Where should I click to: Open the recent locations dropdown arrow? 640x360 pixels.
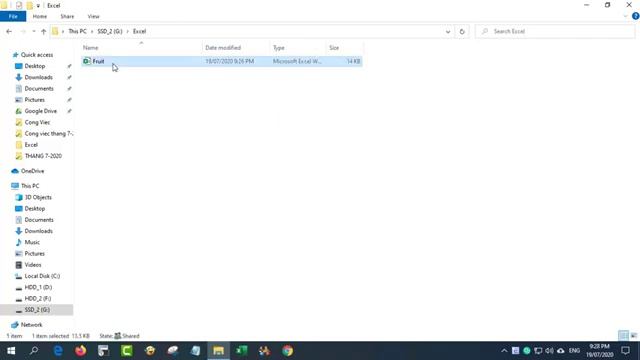[x=34, y=31]
